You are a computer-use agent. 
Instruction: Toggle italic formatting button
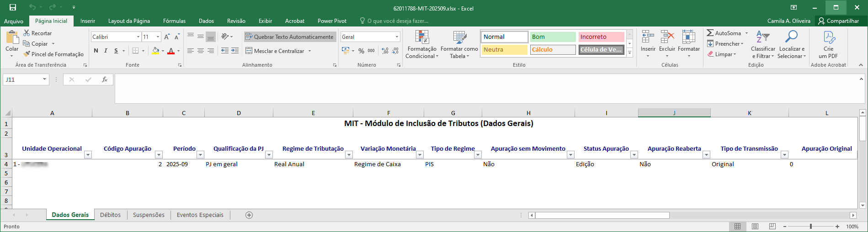tap(106, 51)
